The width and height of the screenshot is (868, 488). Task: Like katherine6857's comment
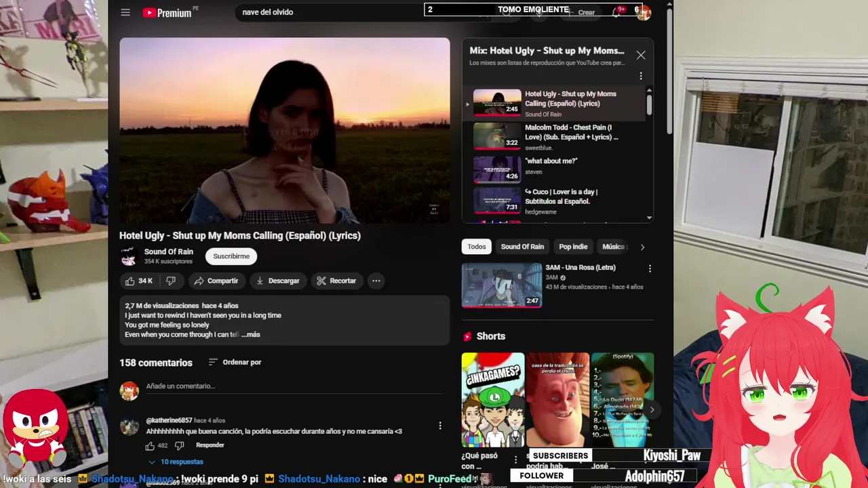[x=150, y=446]
